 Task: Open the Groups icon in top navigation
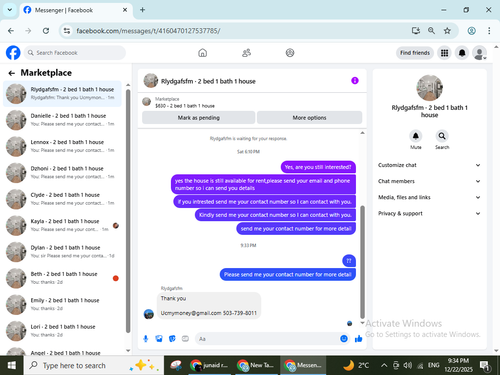pyautogui.click(x=290, y=53)
